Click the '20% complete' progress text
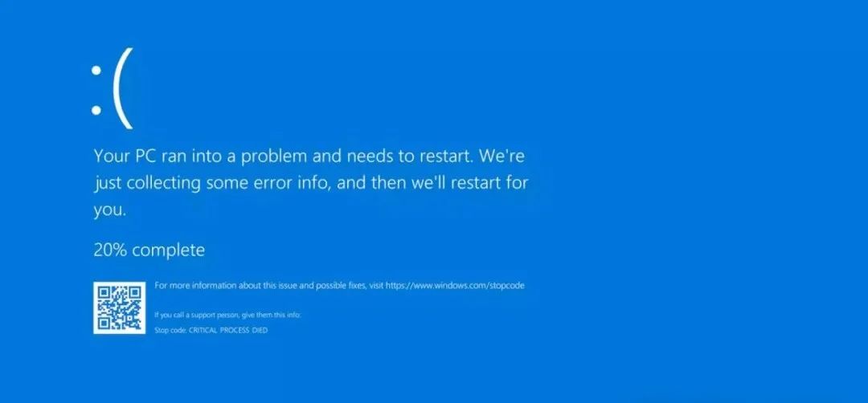 [x=149, y=250]
